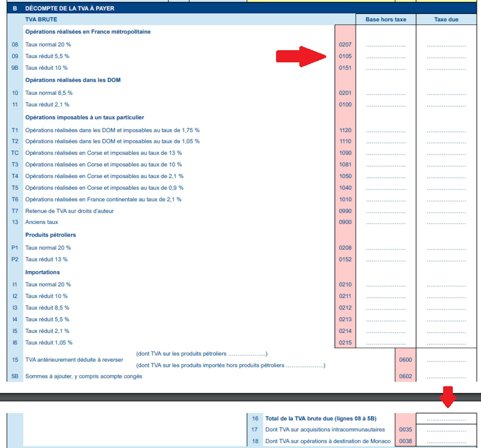Image resolution: width=481 pixels, height=448 pixels.
Task: Click Base hors taxe for Importations I1
Action: pyautogui.click(x=386, y=285)
